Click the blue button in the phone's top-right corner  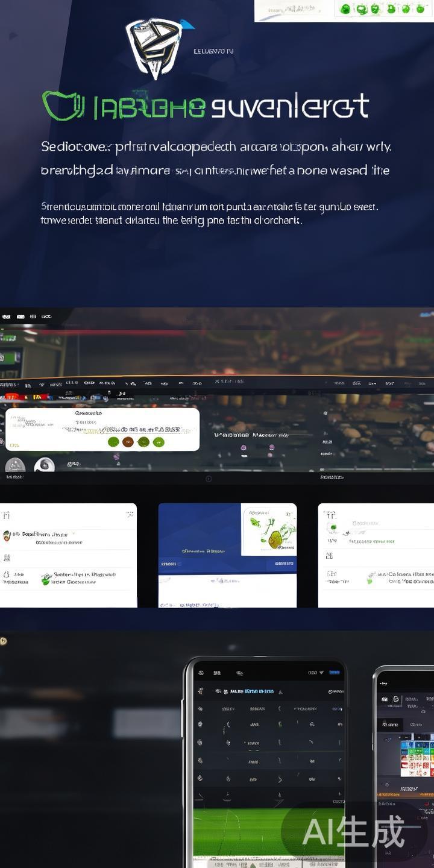coord(333,672)
